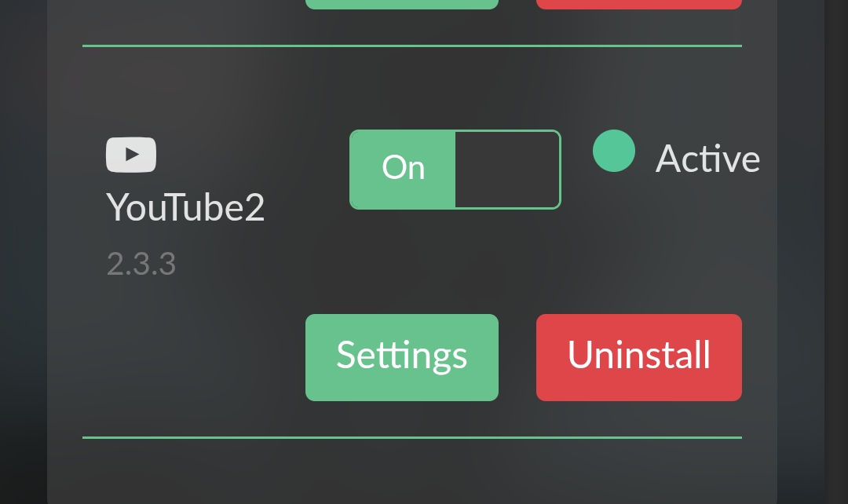Click the green divider above YouTube2

(x=411, y=46)
